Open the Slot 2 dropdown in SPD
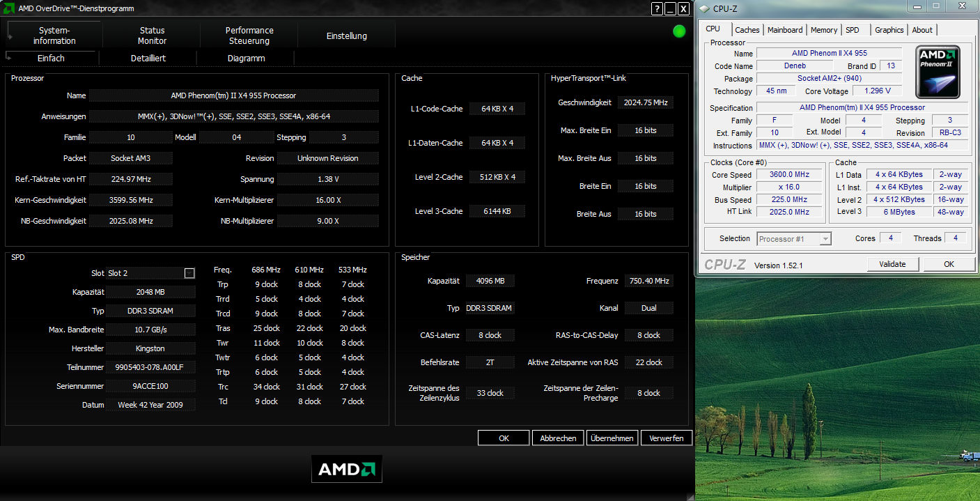Viewport: 980px width, 501px height. tap(189, 273)
